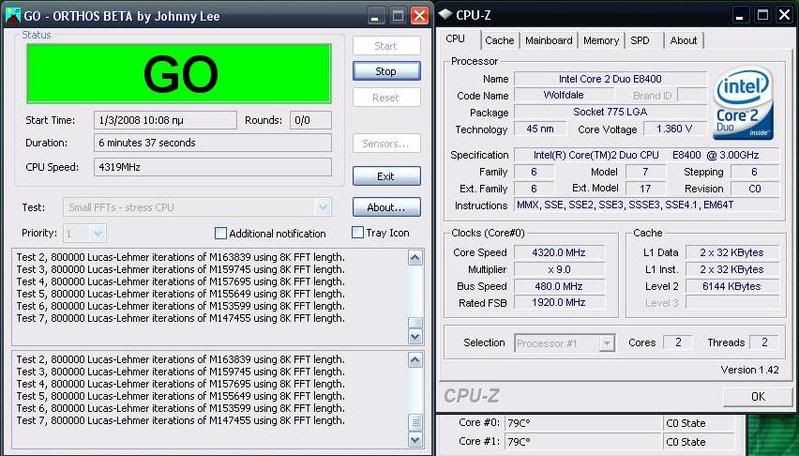Click the Core Voltage value 1.360 V
The width and height of the screenshot is (799, 456).
674,129
